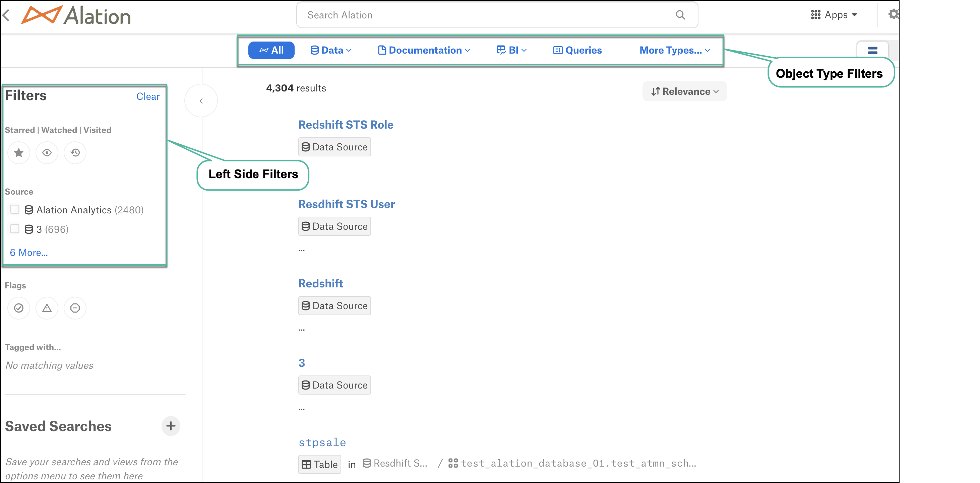Click the Search Alation input field
The image size is (980, 483).
click(x=497, y=15)
